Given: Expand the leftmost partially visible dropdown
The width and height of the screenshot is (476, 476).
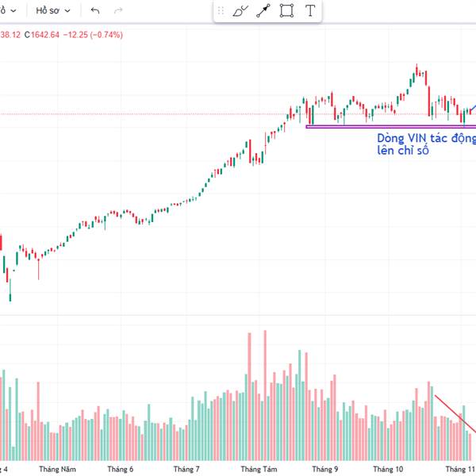Looking at the screenshot, I should pos(7,11).
